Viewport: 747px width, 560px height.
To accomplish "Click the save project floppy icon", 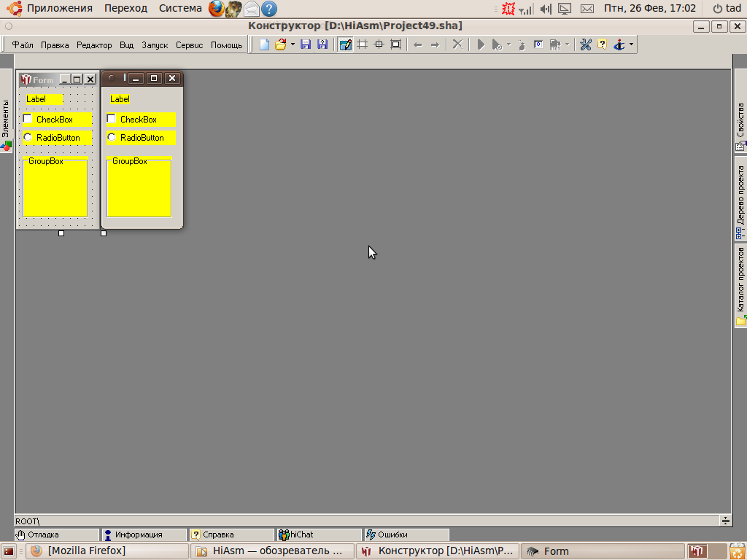I will [306, 44].
